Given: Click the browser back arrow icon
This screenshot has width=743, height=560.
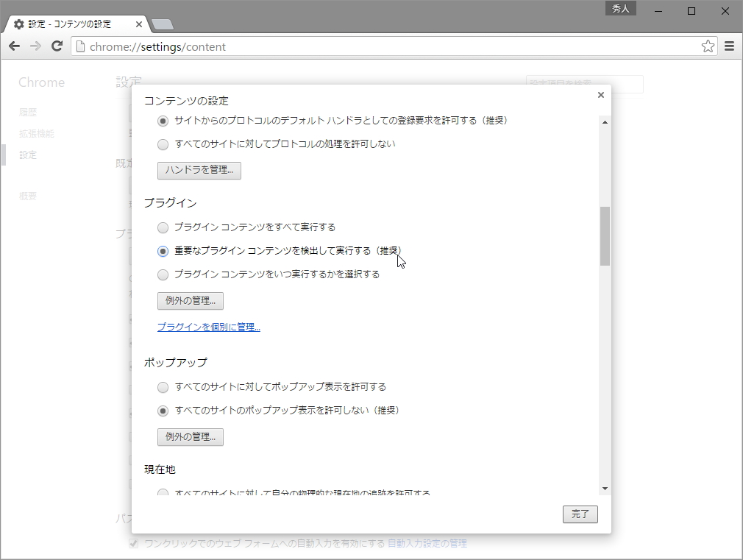Looking at the screenshot, I should pos(13,46).
